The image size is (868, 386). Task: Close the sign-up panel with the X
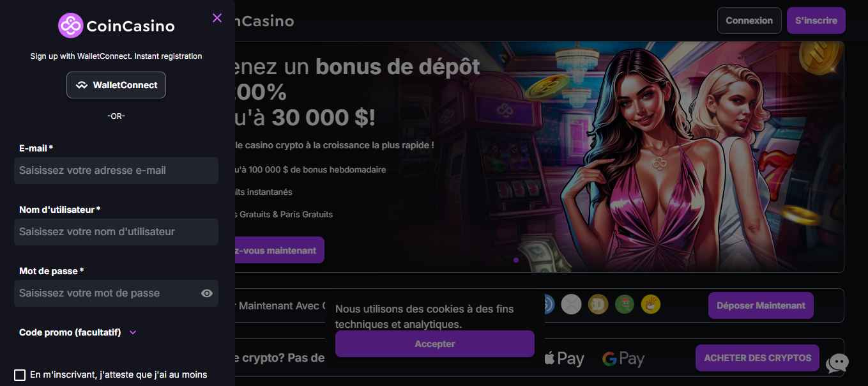(x=217, y=18)
